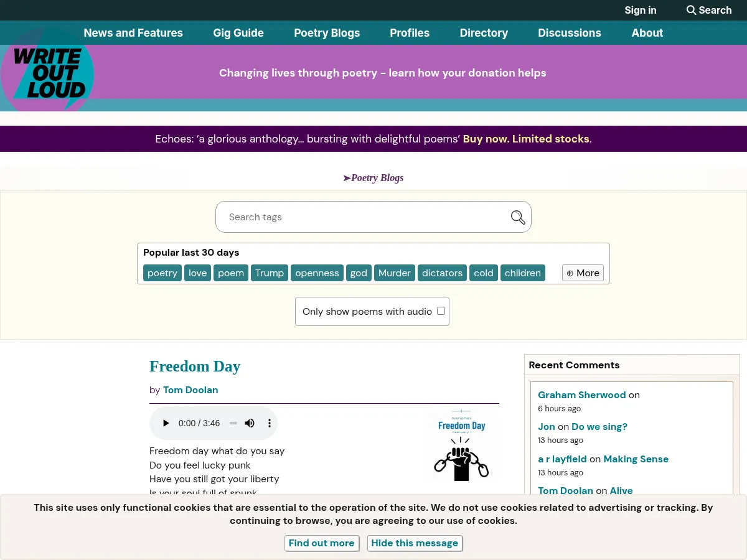Open author Tom Doolan's profile link

[190, 390]
